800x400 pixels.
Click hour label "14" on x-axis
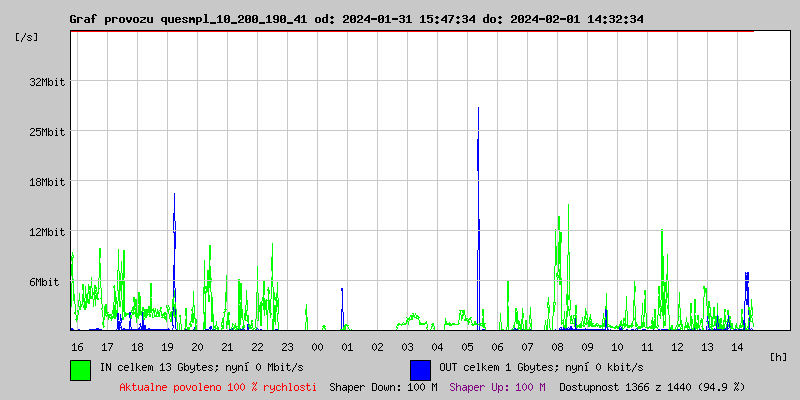tap(737, 347)
